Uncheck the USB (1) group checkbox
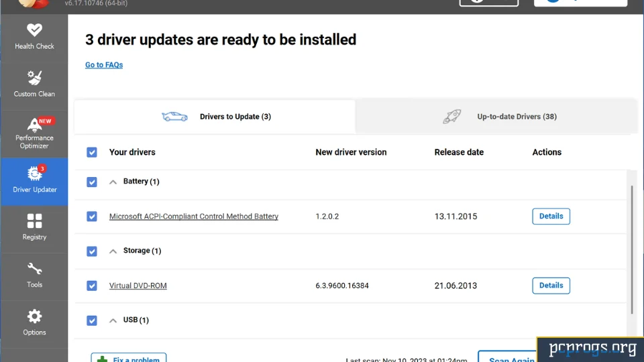Viewport: 644px width, 362px height. (x=92, y=320)
